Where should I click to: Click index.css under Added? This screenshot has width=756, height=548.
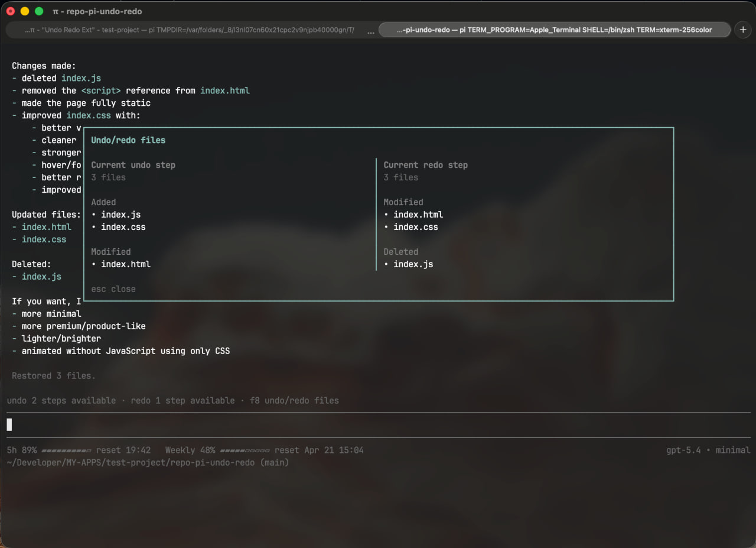point(123,227)
